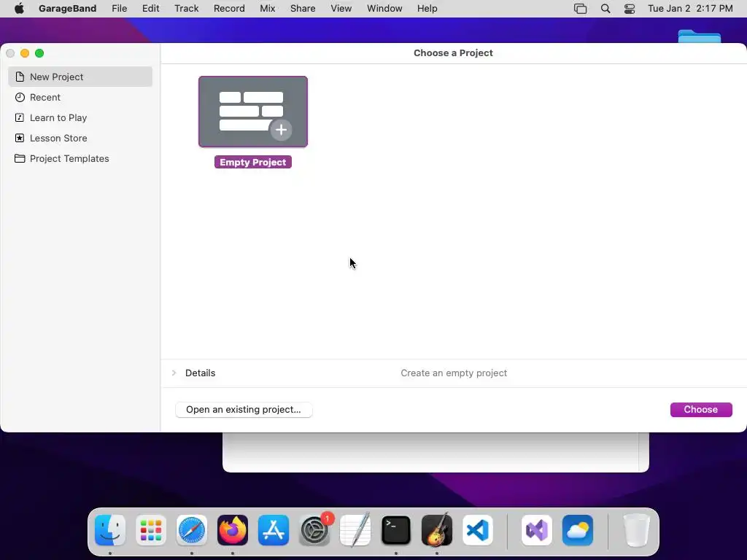
Task: Open the Help menu
Action: (427, 9)
